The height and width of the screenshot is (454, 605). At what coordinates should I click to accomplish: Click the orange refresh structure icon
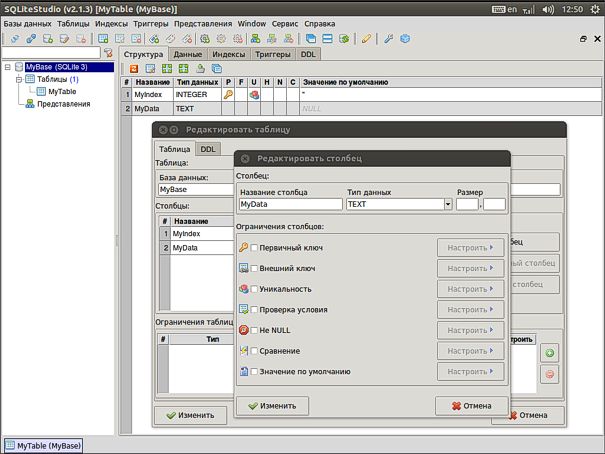[134, 69]
